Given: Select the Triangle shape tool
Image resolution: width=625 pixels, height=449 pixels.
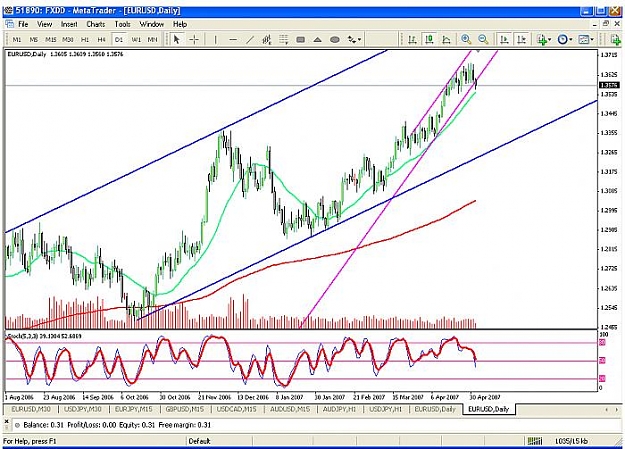Looking at the screenshot, I should point(317,39).
